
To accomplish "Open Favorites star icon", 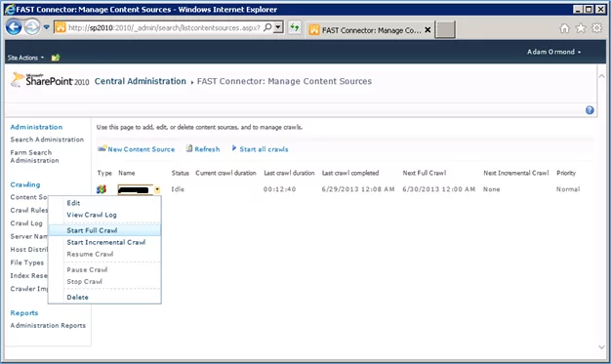I will (x=581, y=28).
